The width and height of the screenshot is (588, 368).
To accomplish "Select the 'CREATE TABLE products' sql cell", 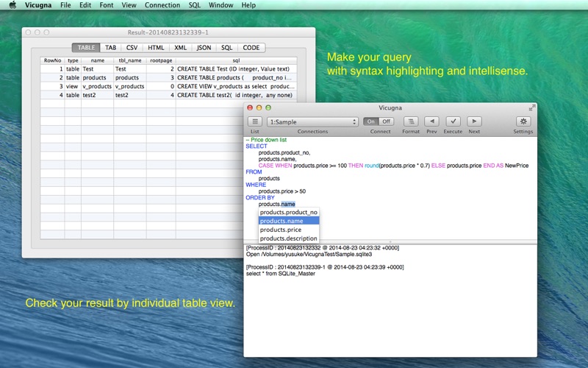I will click(236, 77).
